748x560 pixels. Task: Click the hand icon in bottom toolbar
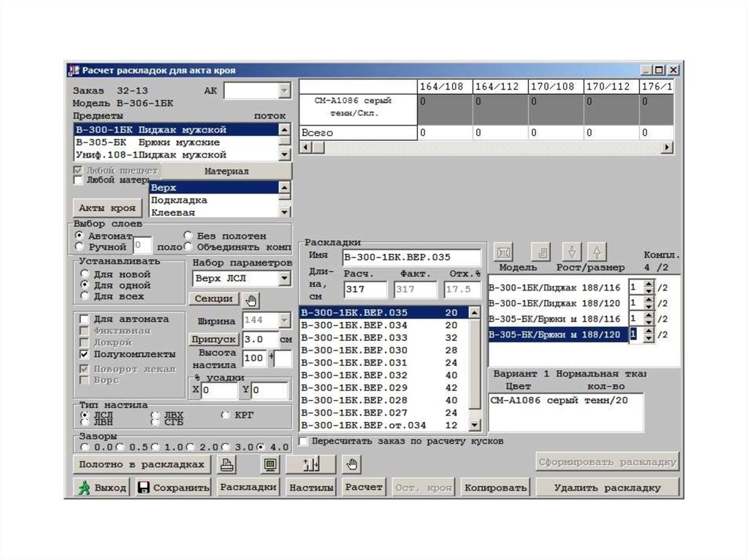(352, 464)
